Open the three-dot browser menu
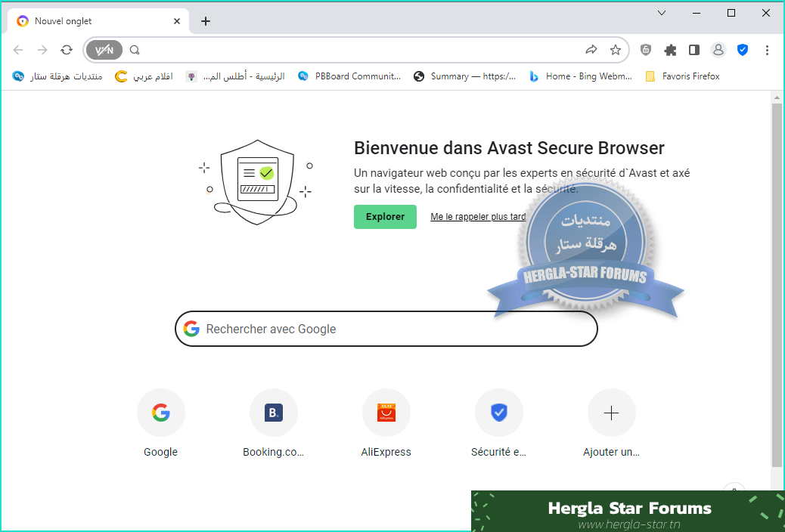 767,50
